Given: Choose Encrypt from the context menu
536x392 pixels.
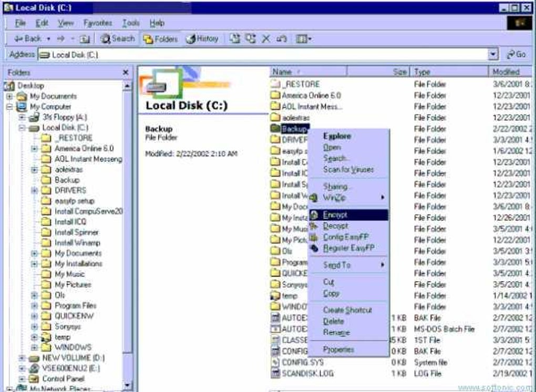Looking at the screenshot, I should pos(335,215).
